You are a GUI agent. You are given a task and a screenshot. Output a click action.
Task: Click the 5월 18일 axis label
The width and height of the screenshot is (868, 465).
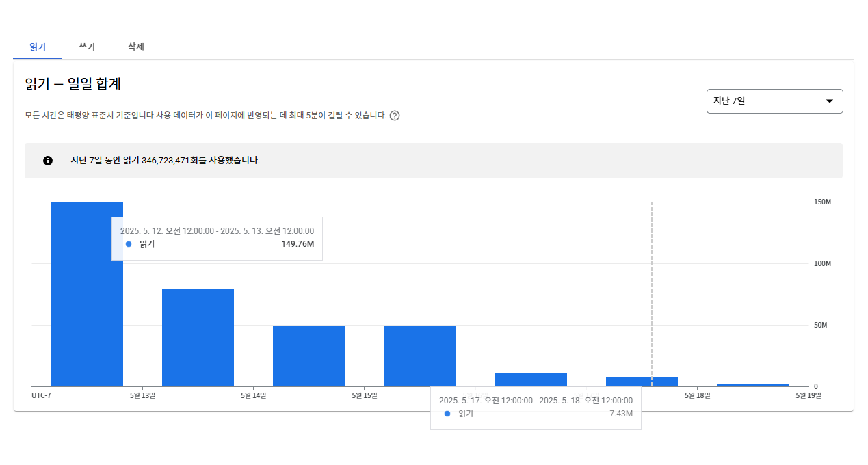click(x=698, y=395)
